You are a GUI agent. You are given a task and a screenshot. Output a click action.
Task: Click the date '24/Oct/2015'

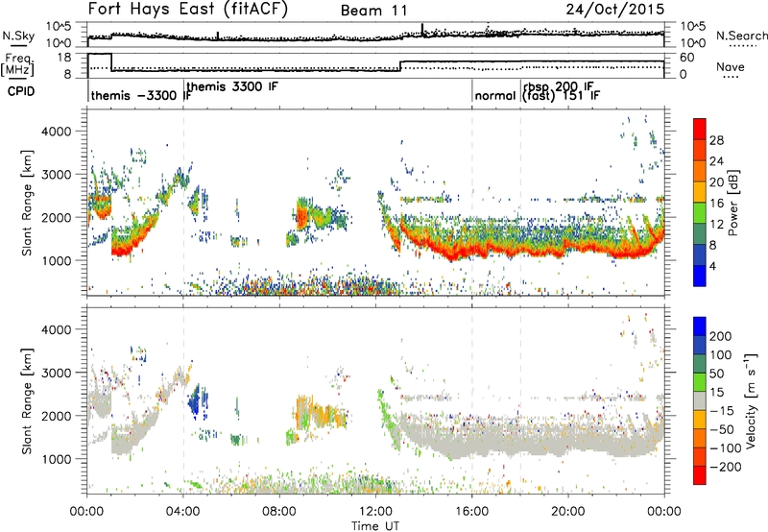coord(615,9)
